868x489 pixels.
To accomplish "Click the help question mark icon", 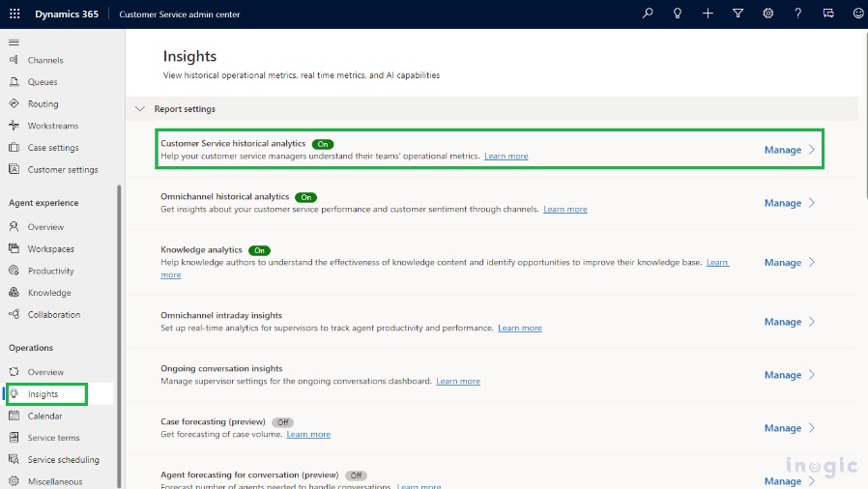I will pos(797,14).
